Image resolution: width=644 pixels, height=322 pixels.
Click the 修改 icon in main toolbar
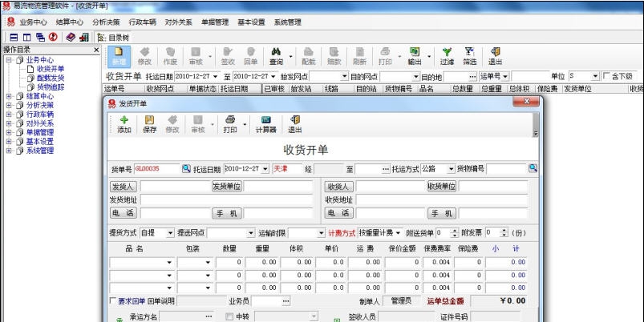(144, 52)
